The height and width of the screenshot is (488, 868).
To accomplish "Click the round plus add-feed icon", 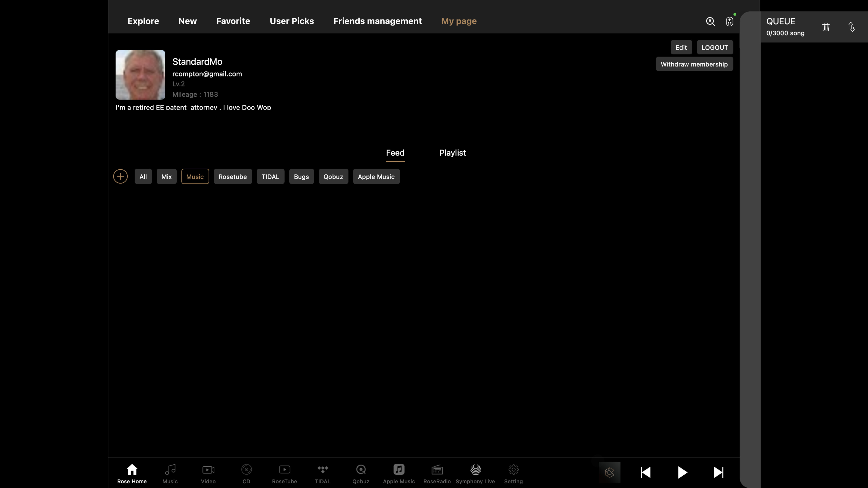I will click(x=120, y=176).
